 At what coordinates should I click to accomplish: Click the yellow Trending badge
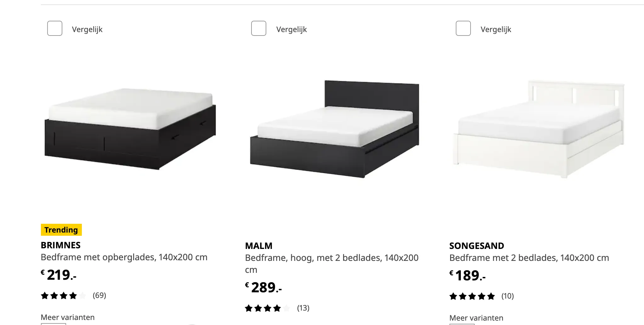tap(61, 230)
